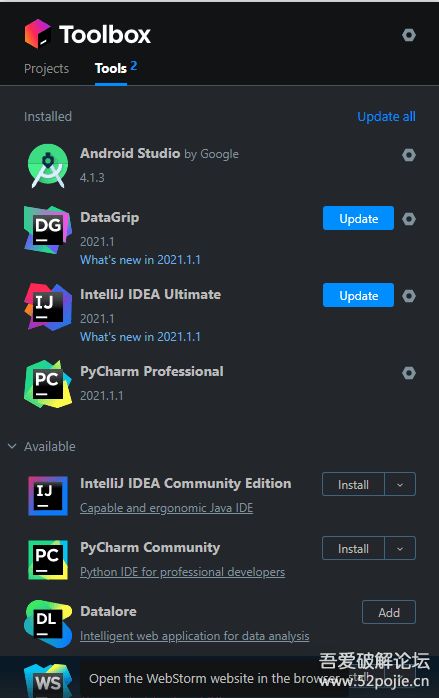Open settings gear for IntelliJ IDEA Ultimate
Screen dimensions: 439x698
[x=409, y=296]
